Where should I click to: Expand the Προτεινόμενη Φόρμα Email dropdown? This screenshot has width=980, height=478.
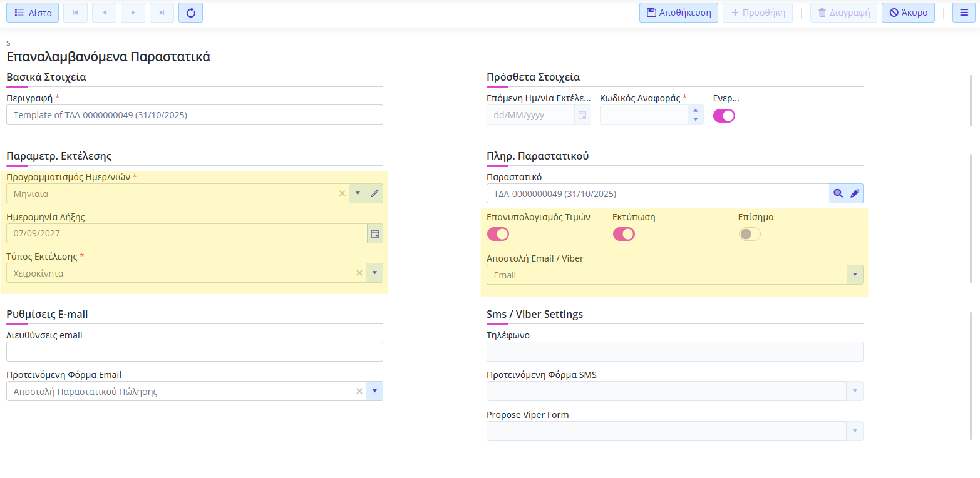pos(374,391)
